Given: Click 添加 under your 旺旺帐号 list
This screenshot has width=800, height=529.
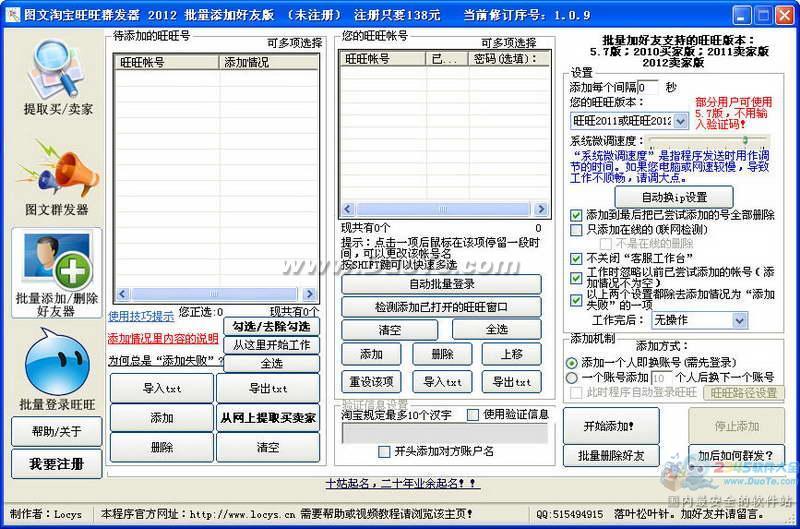Looking at the screenshot, I should click(371, 354).
